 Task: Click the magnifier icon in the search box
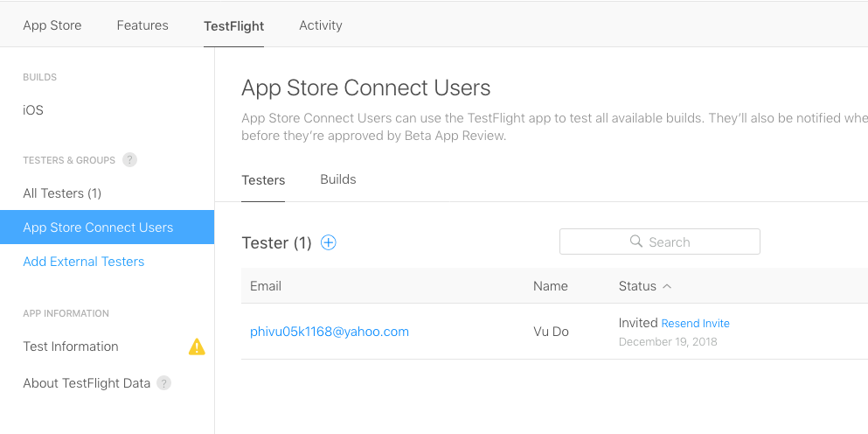click(636, 242)
